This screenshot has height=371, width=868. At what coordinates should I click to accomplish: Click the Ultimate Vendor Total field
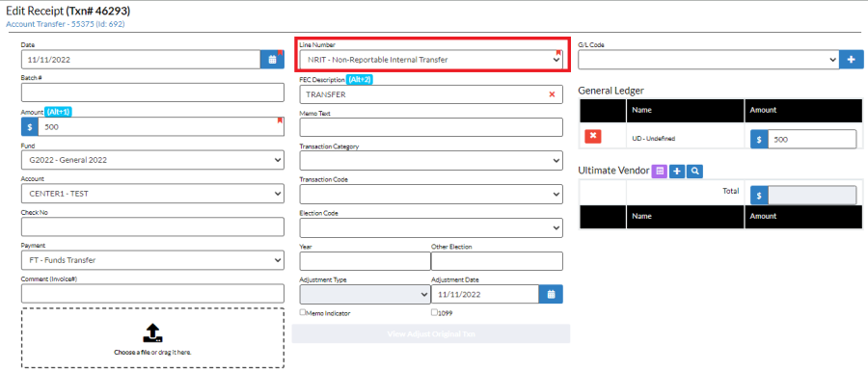click(812, 196)
